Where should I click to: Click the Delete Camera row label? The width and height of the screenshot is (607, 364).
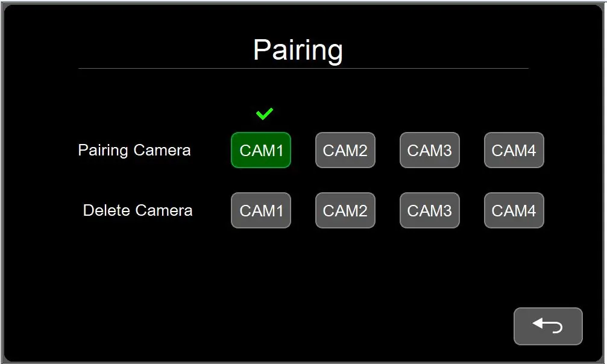138,210
